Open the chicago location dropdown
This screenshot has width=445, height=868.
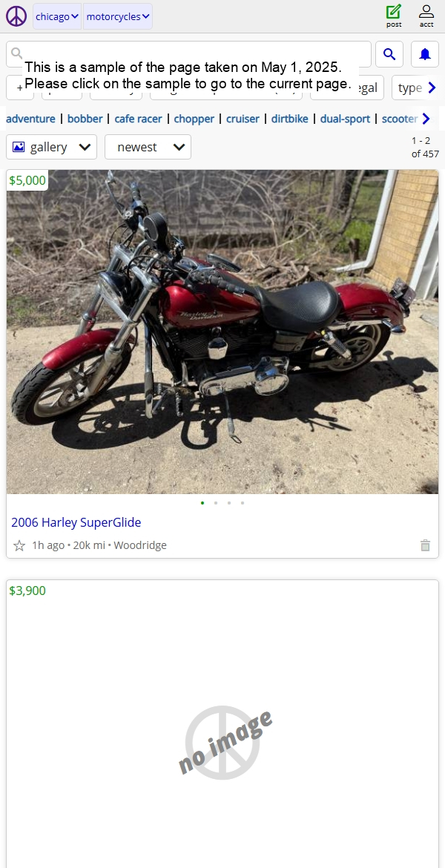tap(57, 16)
